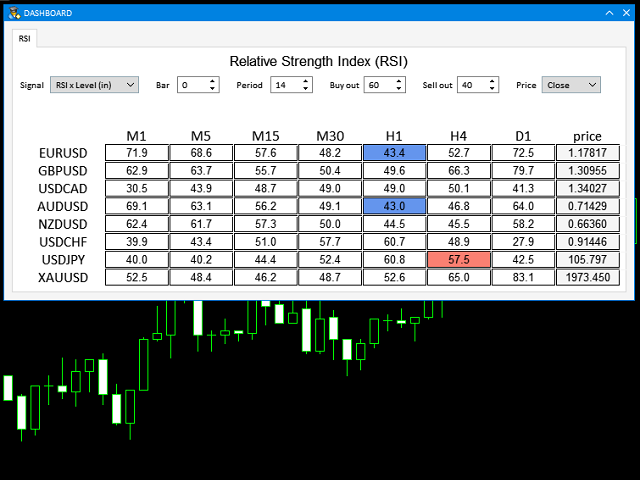Expand the Price dropdown showing Close

[571, 85]
